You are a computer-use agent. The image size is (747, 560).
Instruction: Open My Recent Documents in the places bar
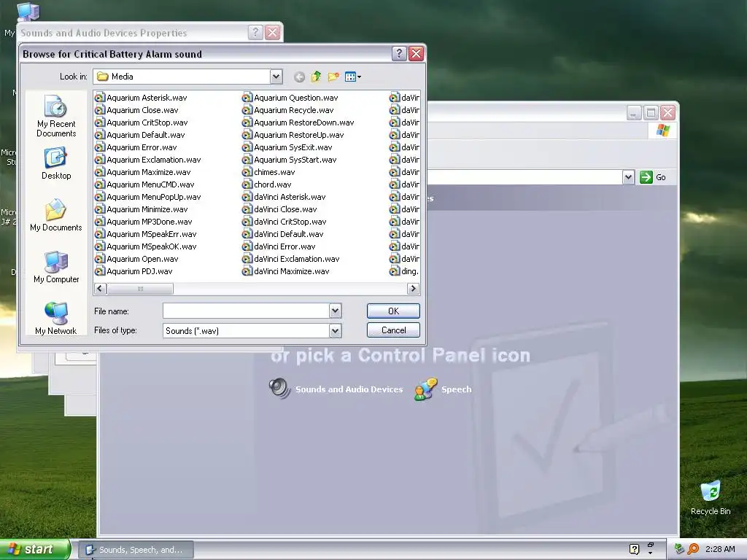(x=56, y=116)
